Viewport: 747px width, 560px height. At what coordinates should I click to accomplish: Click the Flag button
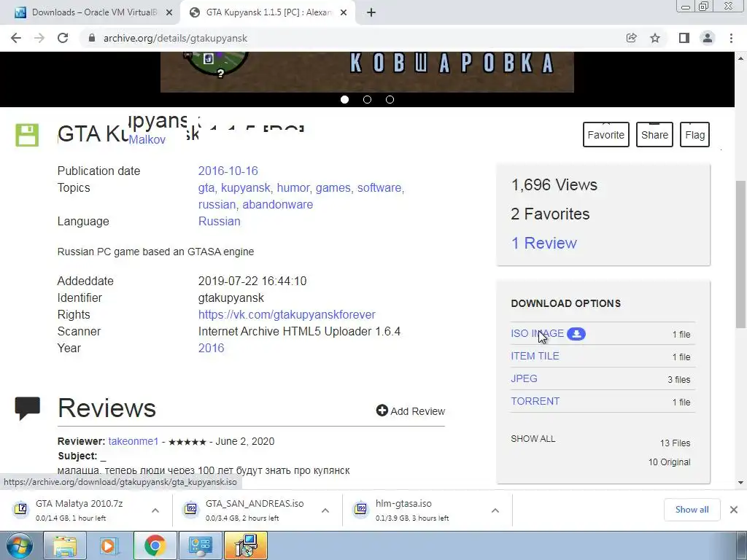click(x=694, y=135)
